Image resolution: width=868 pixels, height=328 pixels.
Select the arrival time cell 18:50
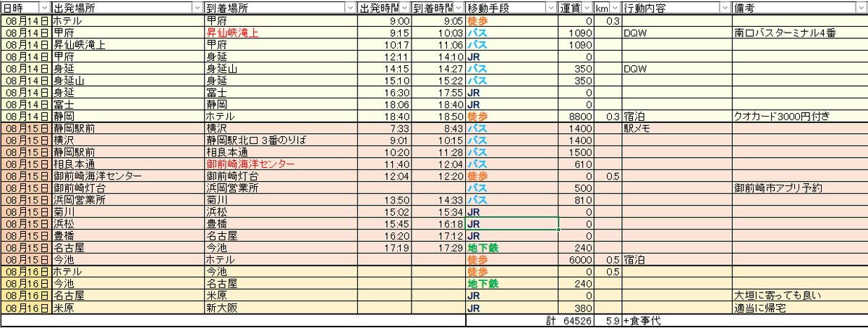click(438, 116)
